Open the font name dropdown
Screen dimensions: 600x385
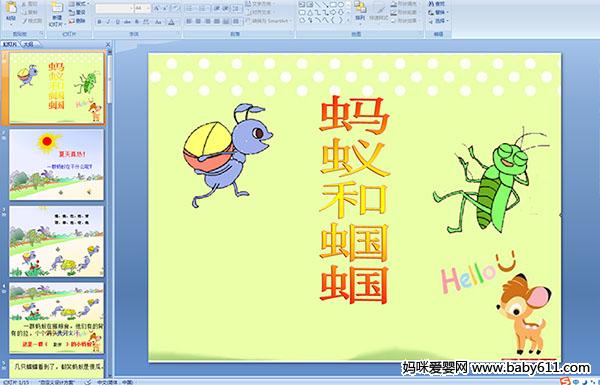click(114, 8)
